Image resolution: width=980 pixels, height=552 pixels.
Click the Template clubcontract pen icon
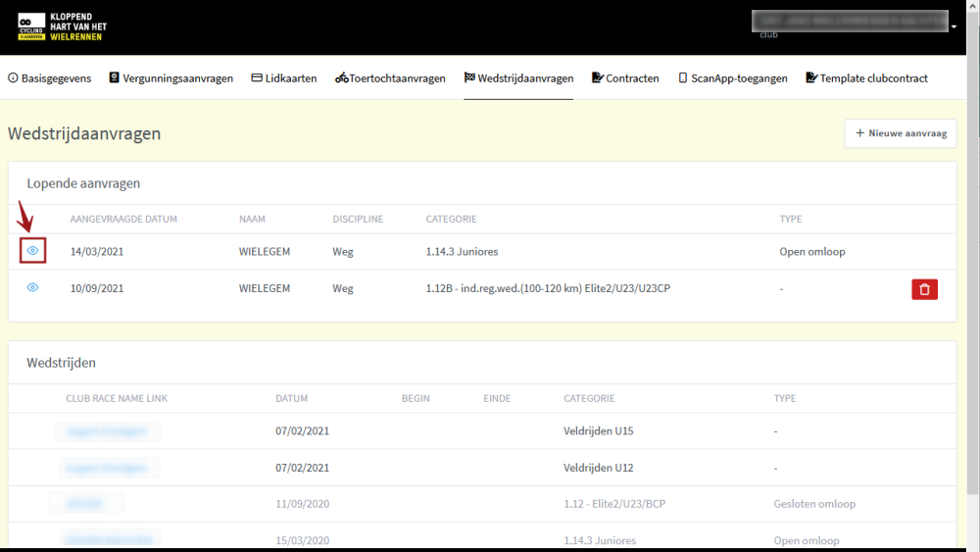[x=811, y=77]
